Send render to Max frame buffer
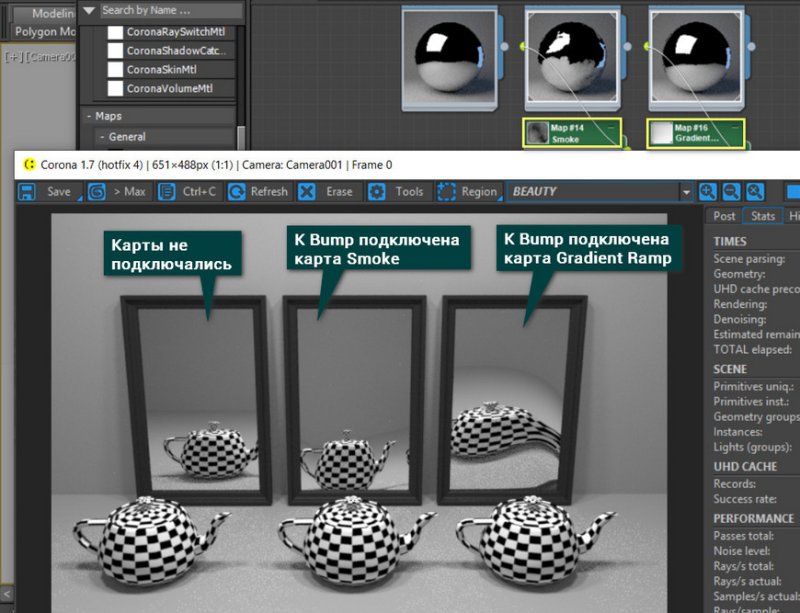 (118, 191)
